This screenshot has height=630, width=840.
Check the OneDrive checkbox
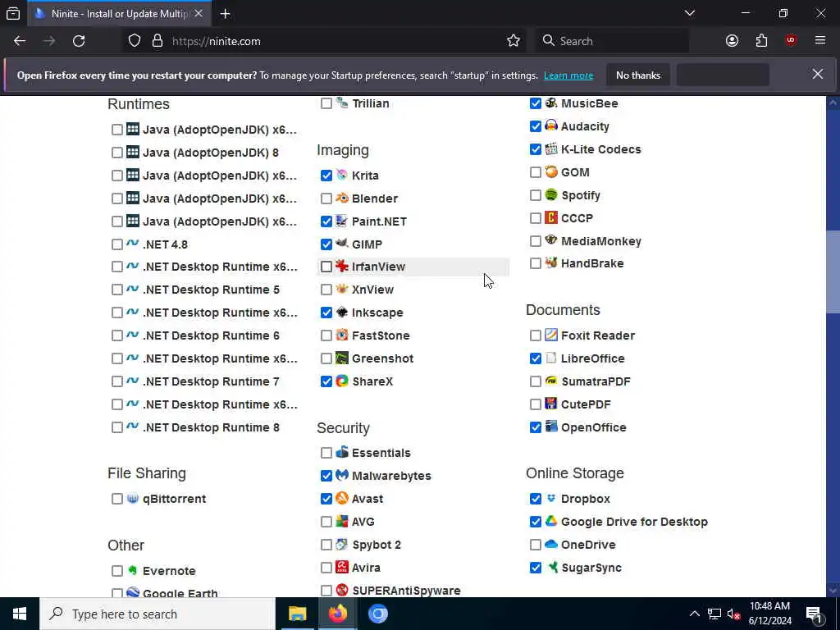coord(535,545)
